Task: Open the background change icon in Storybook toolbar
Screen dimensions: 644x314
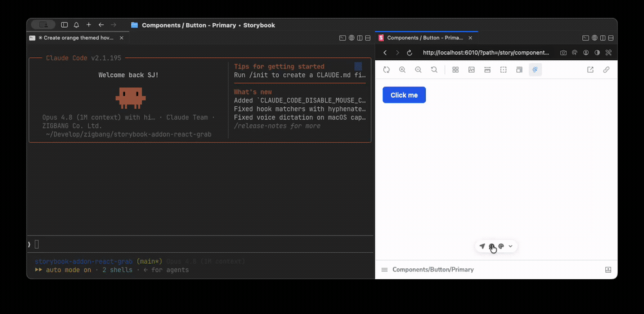Action: click(x=471, y=69)
